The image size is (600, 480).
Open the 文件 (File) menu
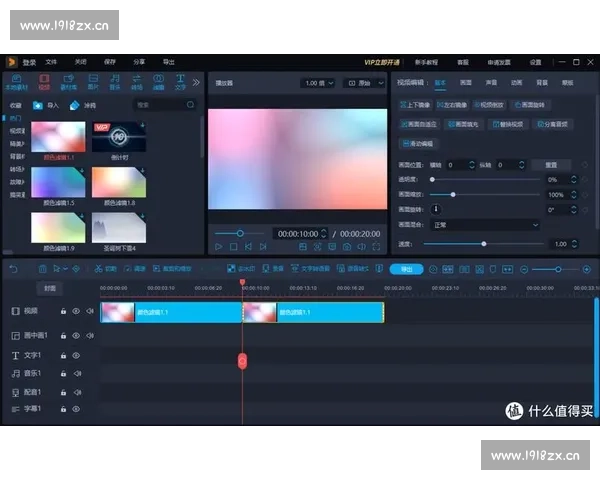coord(51,61)
